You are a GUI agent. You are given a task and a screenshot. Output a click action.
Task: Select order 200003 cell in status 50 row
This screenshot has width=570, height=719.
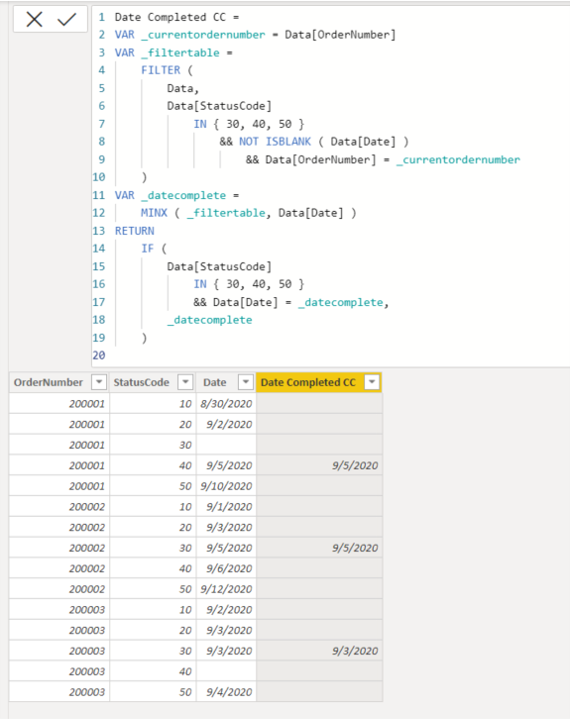(59, 692)
